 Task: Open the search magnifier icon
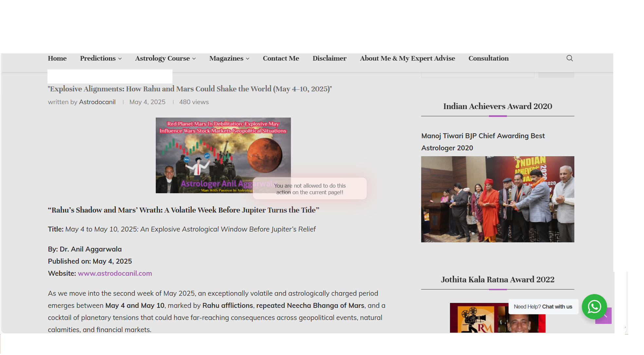[x=569, y=58]
